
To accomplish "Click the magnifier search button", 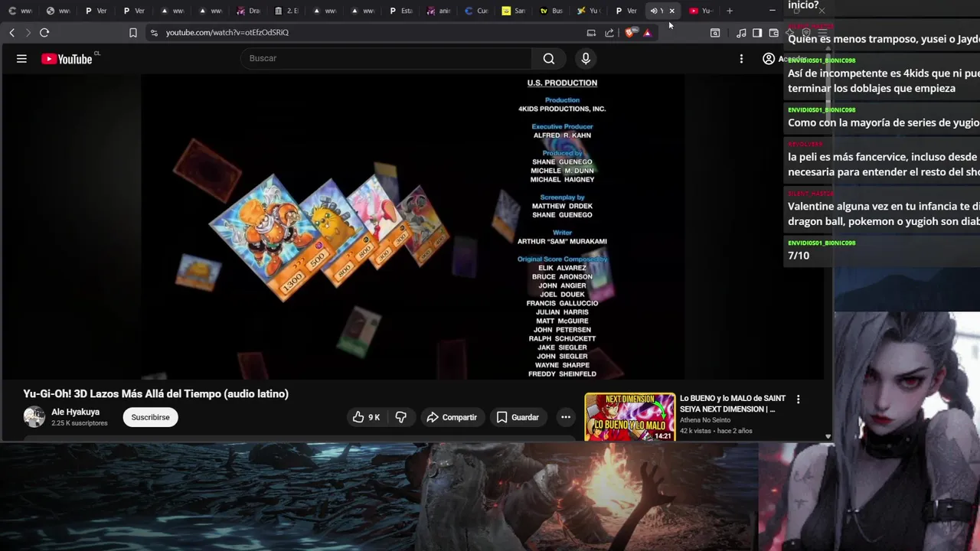I will coord(549,58).
